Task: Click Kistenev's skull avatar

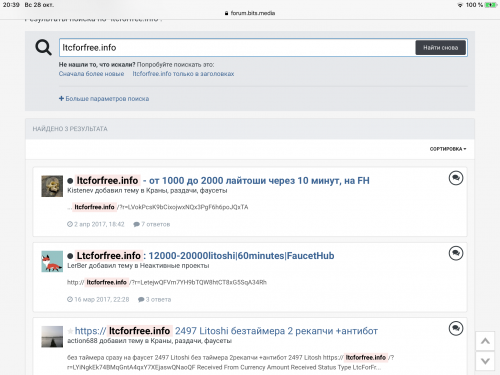Action: coord(52,186)
